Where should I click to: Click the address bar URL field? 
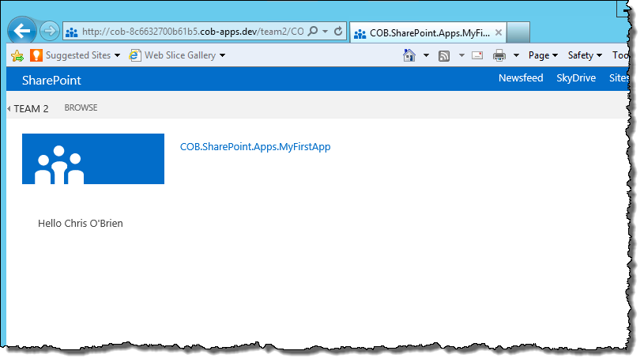193,32
